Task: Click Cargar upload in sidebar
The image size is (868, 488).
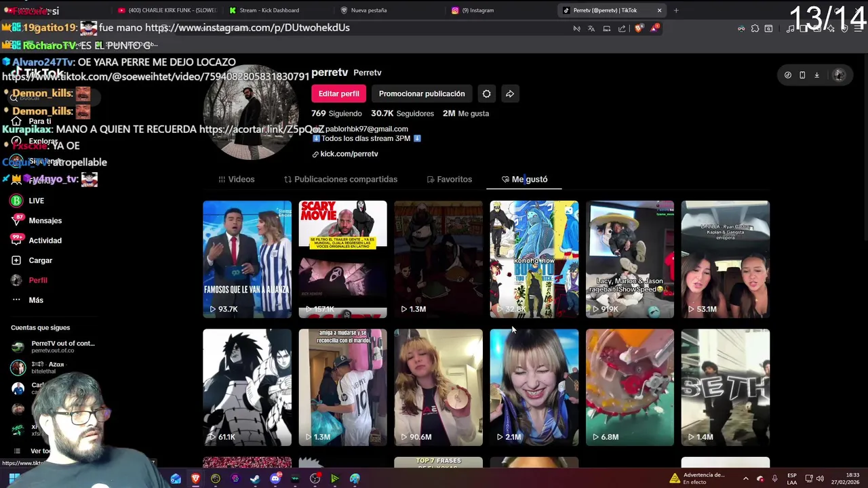Action: coord(40,260)
